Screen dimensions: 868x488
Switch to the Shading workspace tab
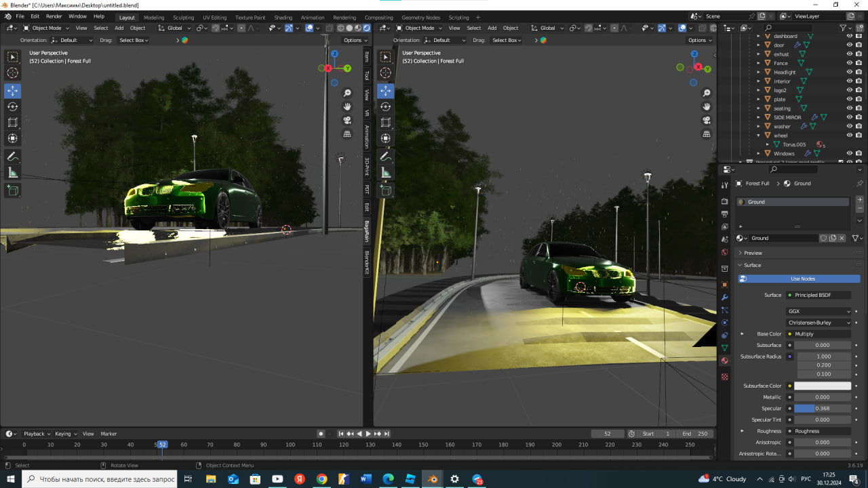(283, 18)
